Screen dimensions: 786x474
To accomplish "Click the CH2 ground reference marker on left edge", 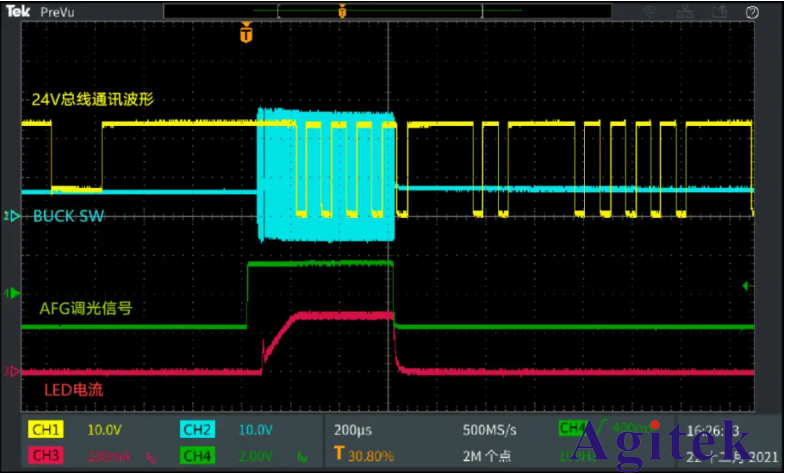I will click(12, 216).
